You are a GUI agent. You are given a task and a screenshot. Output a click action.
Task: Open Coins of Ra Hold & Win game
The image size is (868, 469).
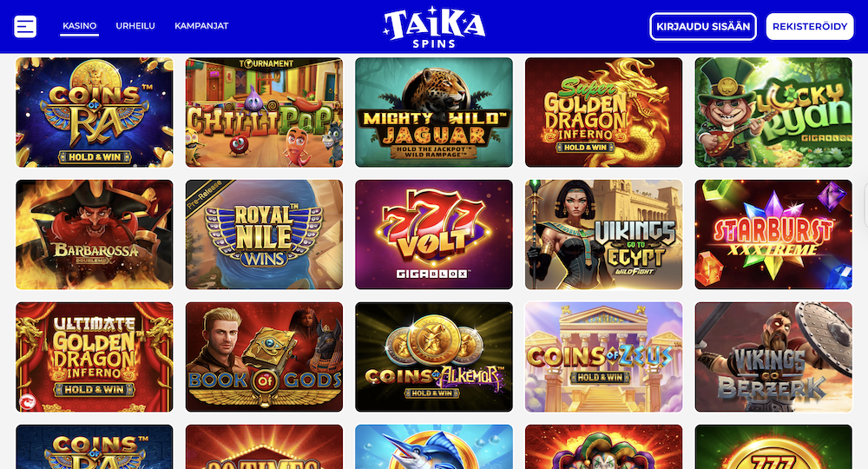pyautogui.click(x=94, y=112)
